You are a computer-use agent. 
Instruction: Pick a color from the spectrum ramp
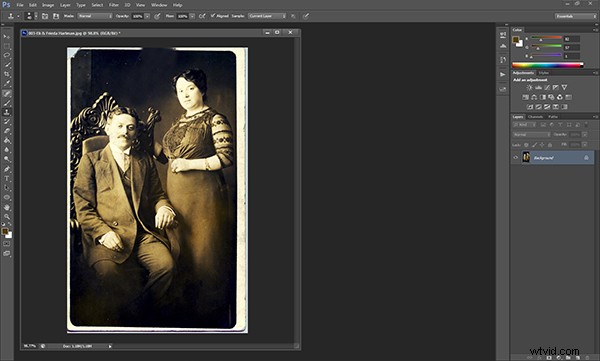(548, 65)
